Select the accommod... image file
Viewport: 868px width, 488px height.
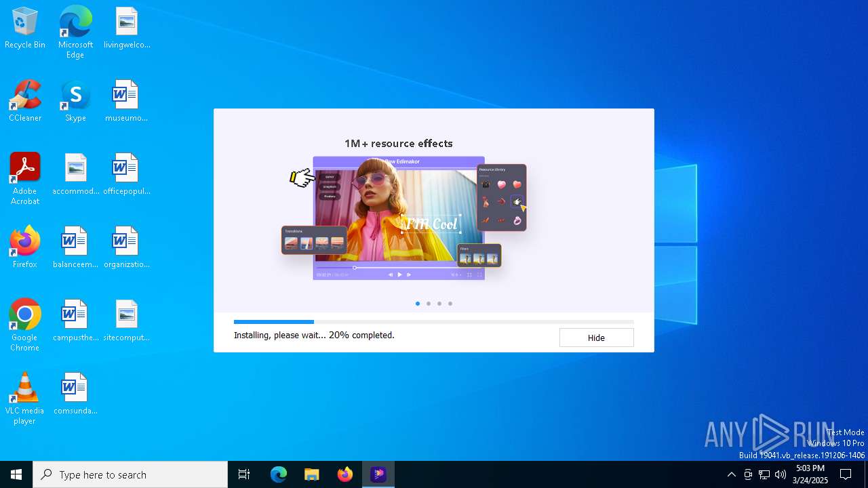point(75,175)
